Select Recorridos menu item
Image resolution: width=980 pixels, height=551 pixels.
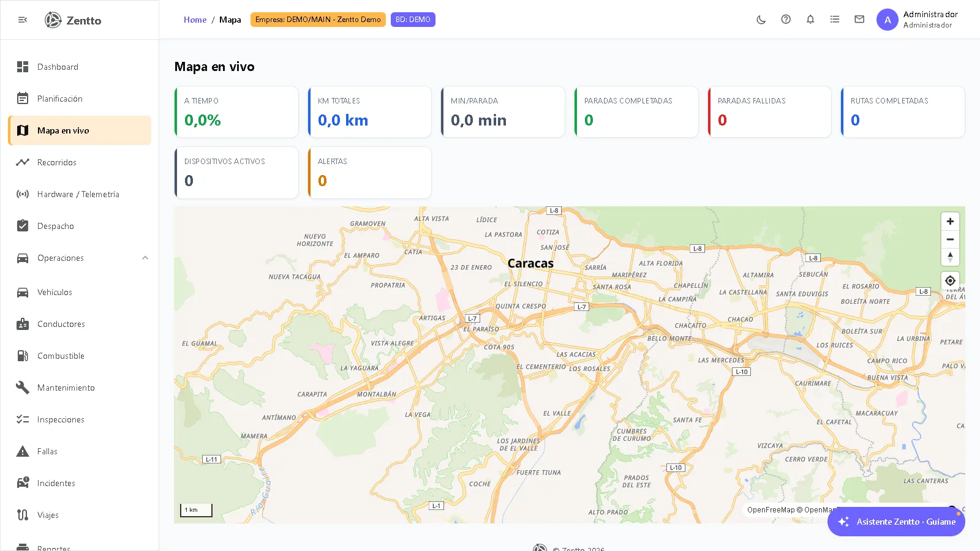[x=80, y=162]
